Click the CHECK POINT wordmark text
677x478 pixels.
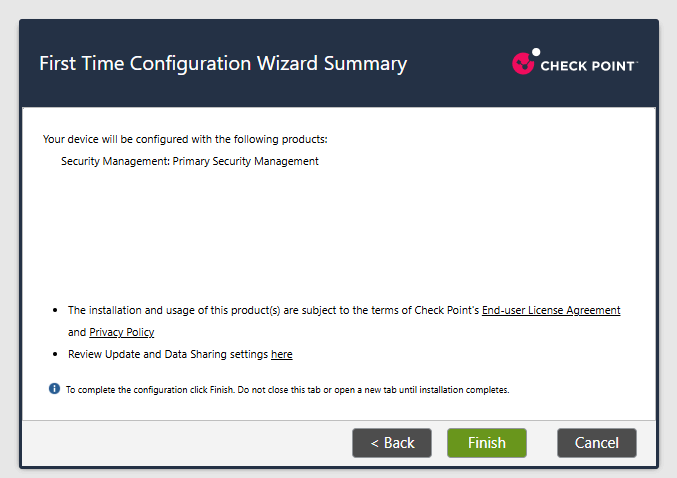point(588,66)
